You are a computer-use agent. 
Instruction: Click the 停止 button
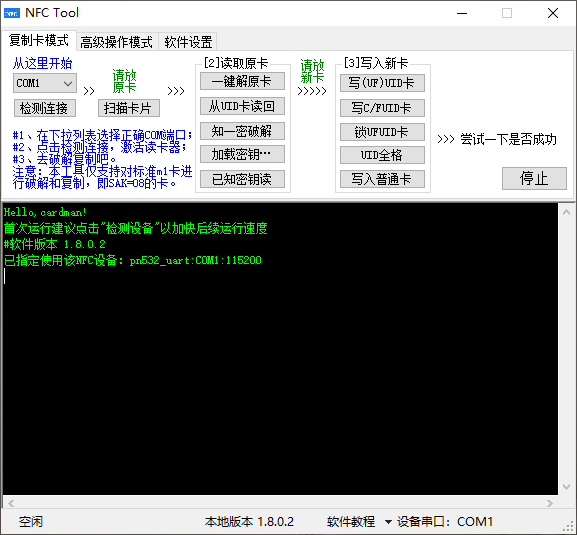click(534, 179)
